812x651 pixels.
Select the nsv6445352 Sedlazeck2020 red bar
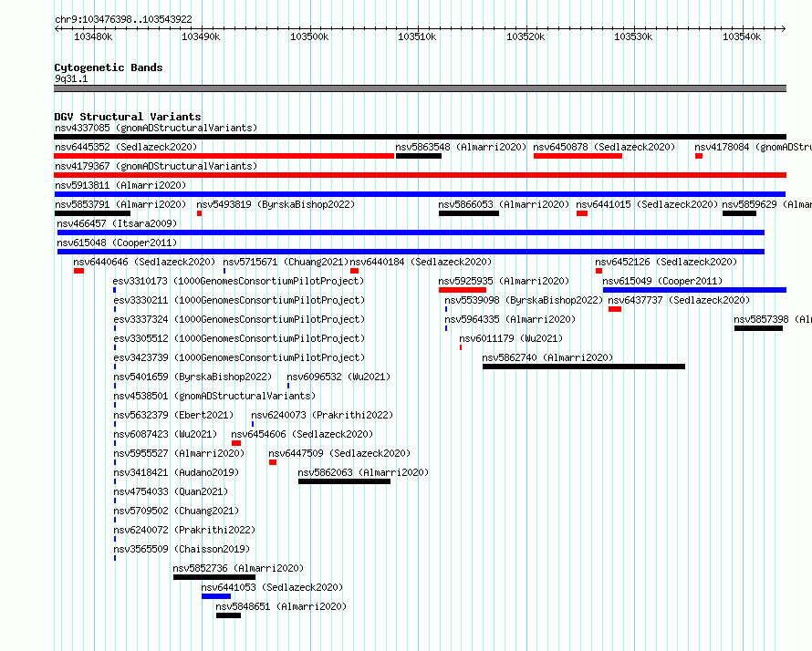click(x=224, y=156)
